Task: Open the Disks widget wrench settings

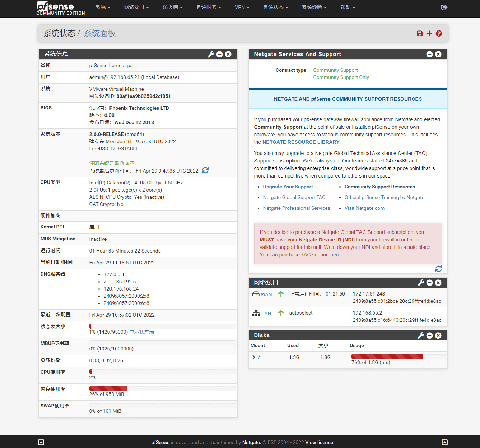Action: point(421,335)
